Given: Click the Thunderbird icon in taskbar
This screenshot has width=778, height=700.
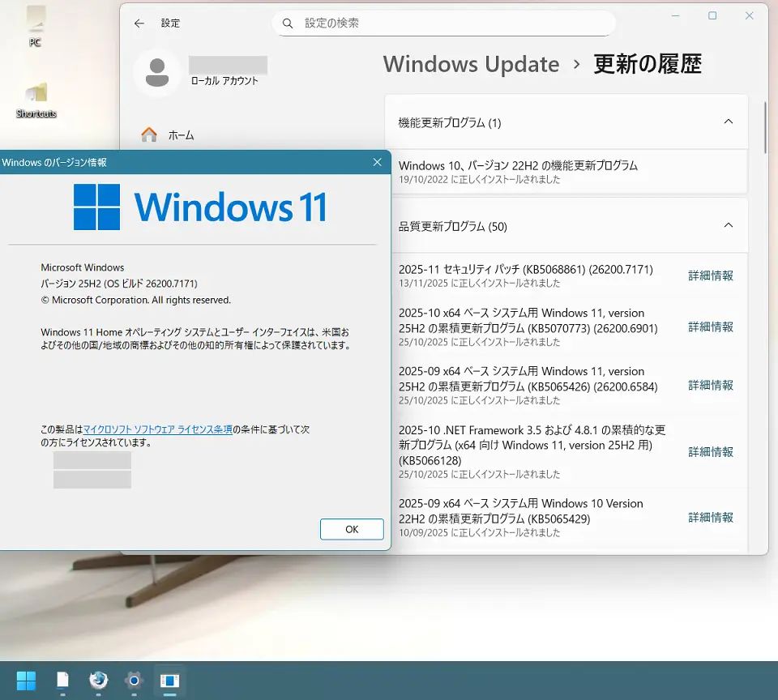Looking at the screenshot, I should click(98, 679).
